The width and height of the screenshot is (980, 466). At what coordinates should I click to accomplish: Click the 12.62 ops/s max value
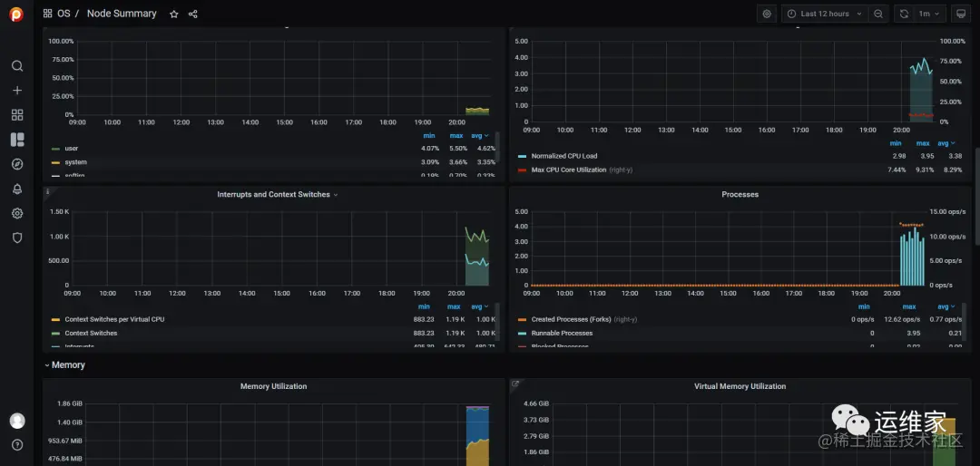[x=902, y=319]
